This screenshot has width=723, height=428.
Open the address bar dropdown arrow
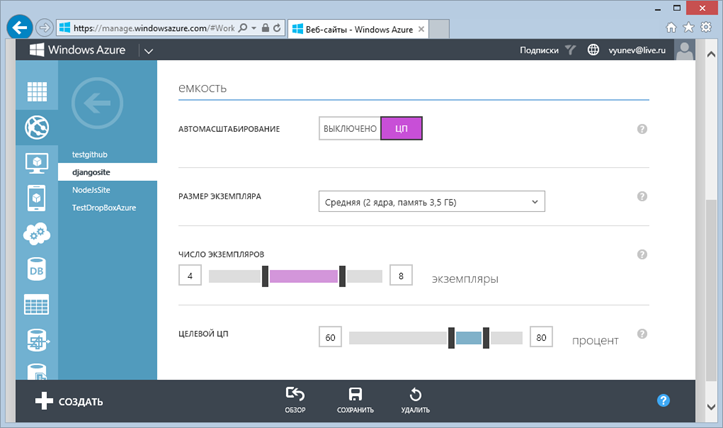254,28
